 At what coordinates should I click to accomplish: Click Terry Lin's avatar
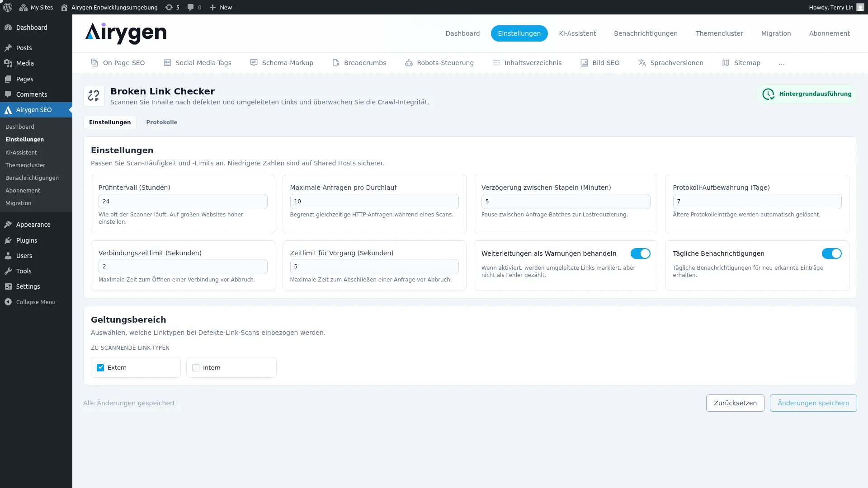[860, 7]
